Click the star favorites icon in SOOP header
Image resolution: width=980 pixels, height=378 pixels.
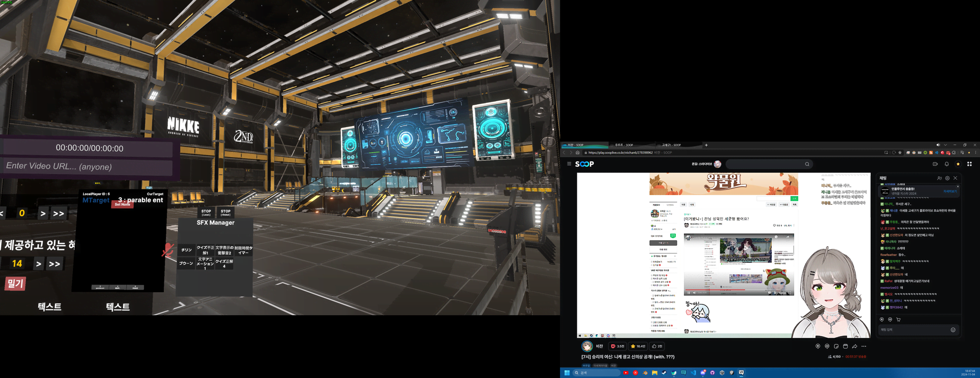(958, 164)
